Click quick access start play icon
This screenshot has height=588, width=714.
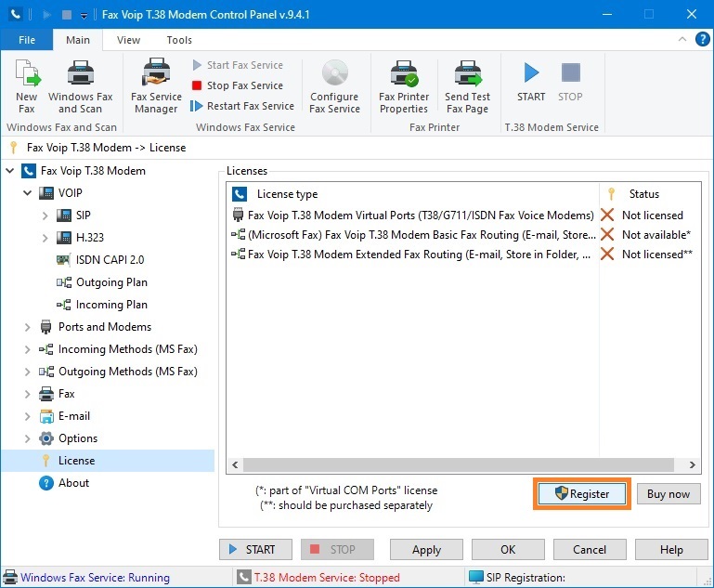coord(46,15)
